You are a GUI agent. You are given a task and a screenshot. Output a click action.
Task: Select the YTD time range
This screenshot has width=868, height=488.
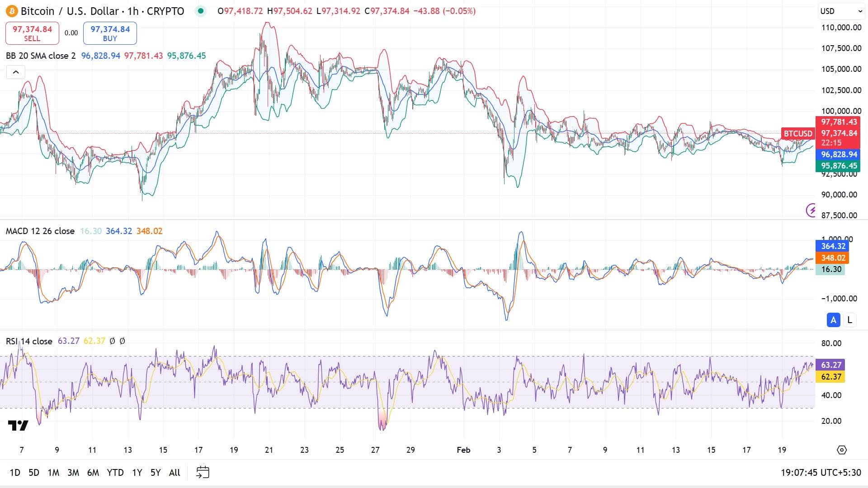(x=115, y=473)
